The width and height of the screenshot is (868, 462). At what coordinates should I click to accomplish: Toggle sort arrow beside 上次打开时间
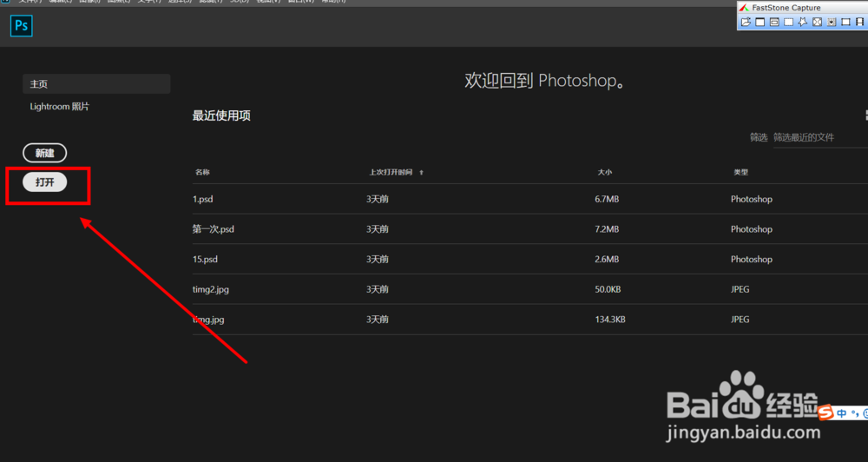[x=421, y=173]
